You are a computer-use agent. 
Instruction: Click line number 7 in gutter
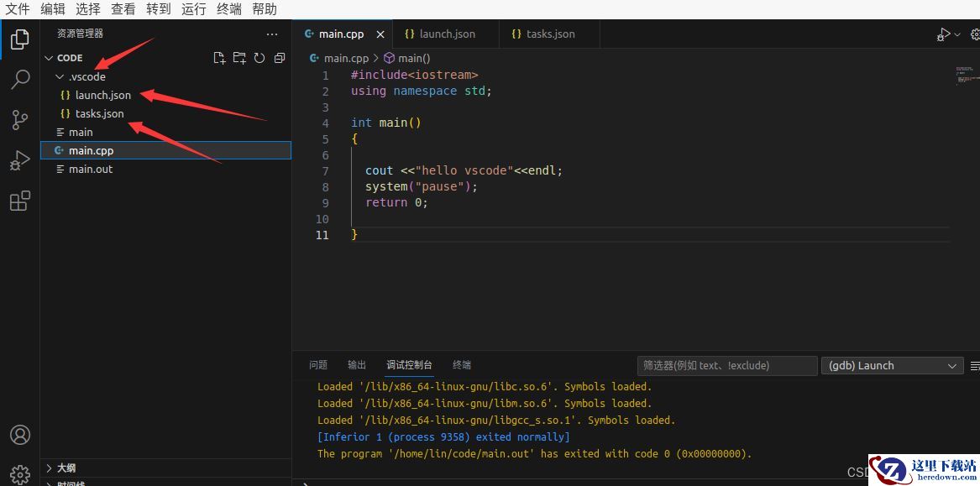tap(325, 171)
